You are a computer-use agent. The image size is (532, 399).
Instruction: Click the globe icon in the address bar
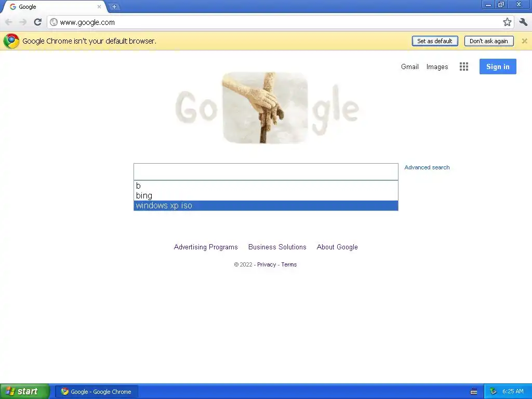[x=54, y=22]
